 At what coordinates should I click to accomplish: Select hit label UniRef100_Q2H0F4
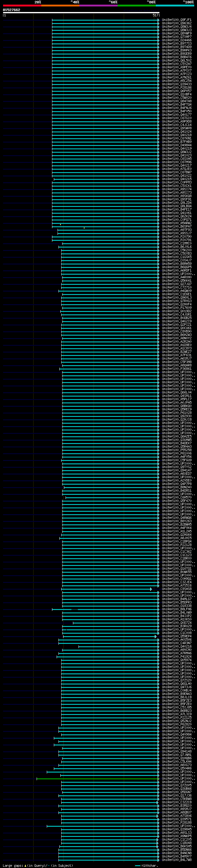pyautogui.click(x=176, y=304)
